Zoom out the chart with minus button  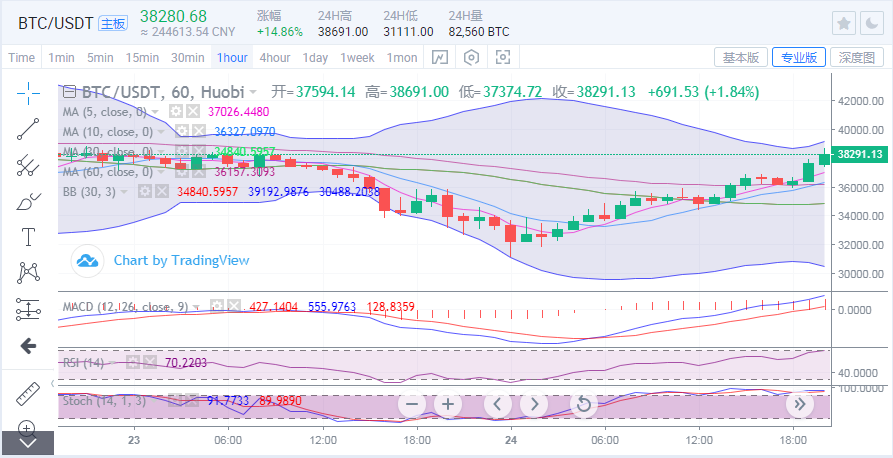tap(412, 404)
